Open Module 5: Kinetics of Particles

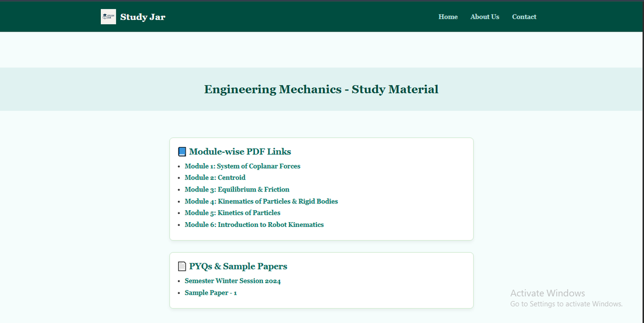pos(232,213)
